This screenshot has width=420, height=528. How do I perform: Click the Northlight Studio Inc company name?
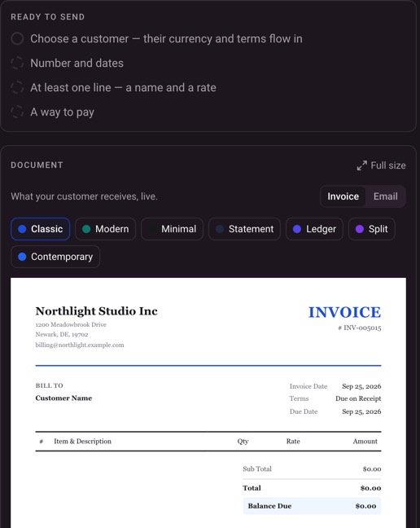coord(97,310)
